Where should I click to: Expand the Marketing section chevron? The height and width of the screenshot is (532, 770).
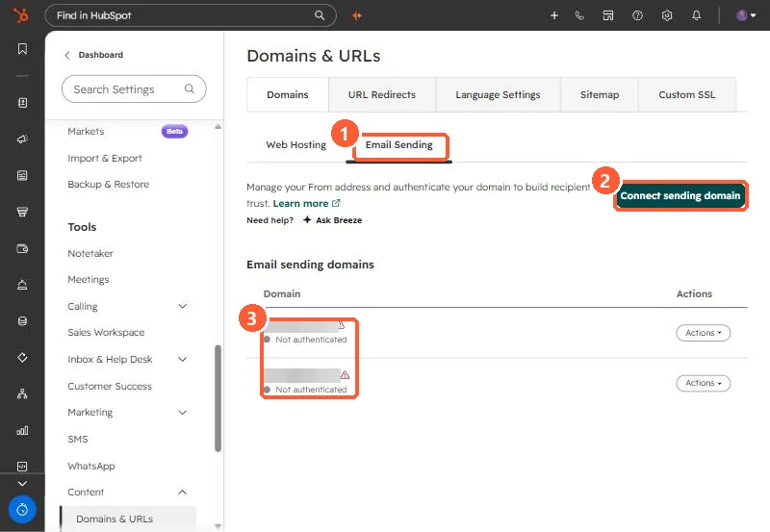coord(182,413)
